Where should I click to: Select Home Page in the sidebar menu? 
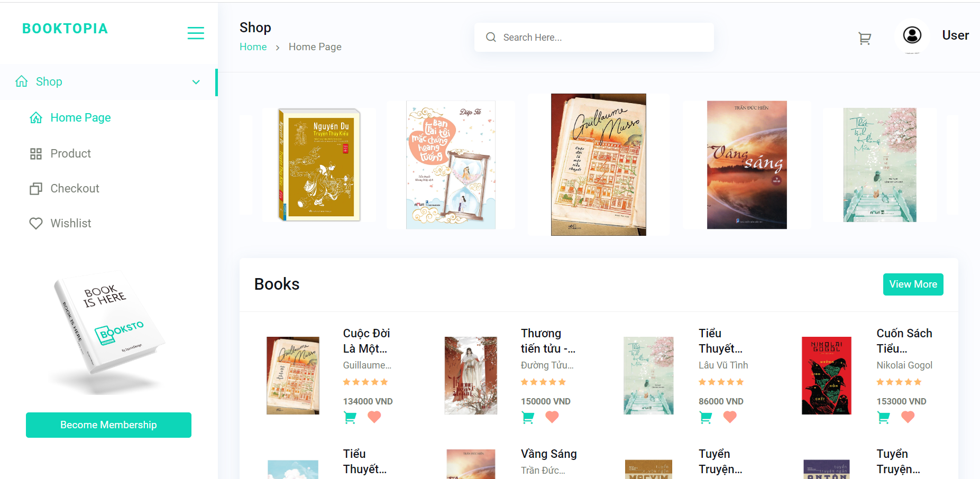point(80,117)
